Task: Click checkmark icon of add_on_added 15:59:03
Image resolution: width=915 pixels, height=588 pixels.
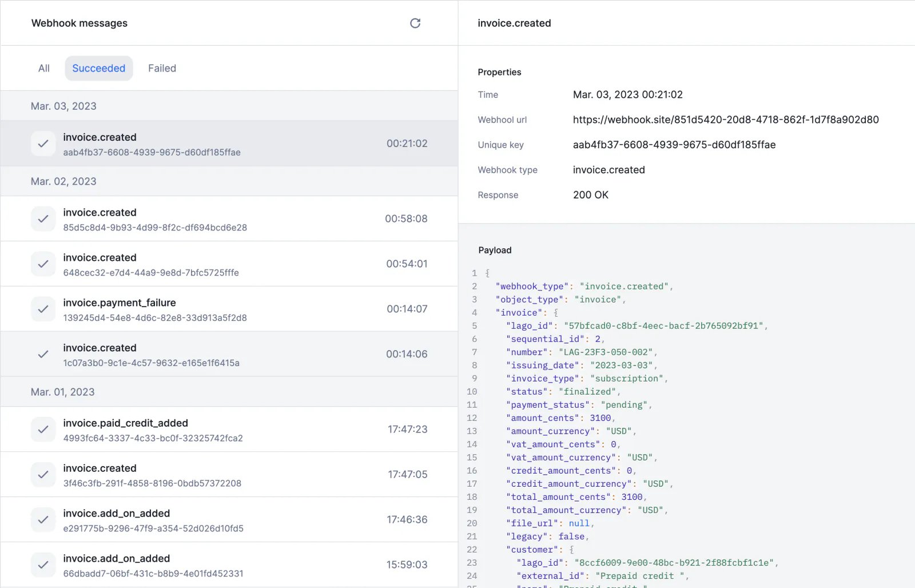Action: 43,565
